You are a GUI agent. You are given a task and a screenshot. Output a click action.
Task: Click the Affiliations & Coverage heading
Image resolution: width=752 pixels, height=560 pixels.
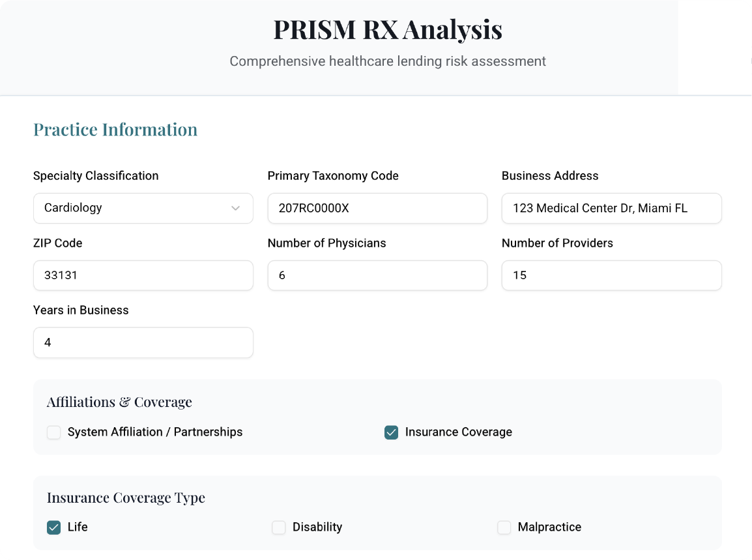tap(119, 402)
